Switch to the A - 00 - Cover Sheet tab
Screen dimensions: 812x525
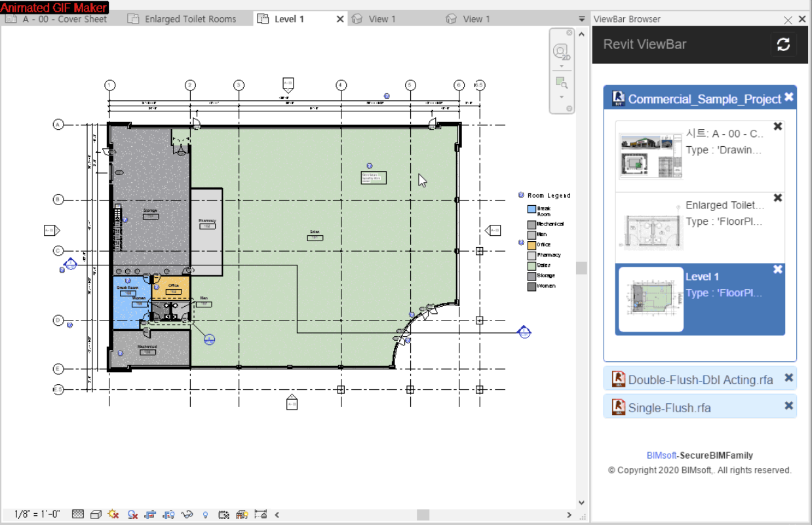point(64,19)
